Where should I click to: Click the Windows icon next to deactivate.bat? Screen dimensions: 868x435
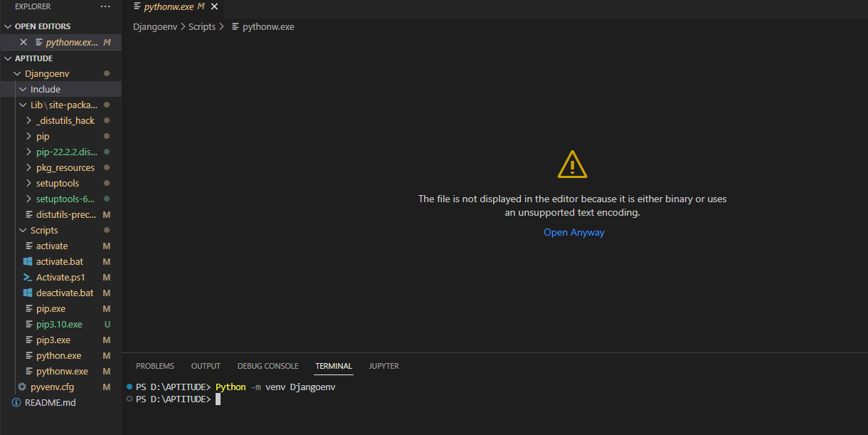pos(28,293)
